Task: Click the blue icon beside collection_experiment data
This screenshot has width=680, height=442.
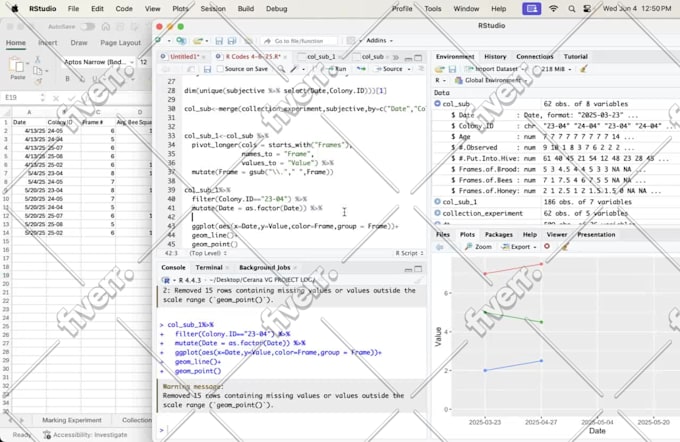Action: [x=437, y=213]
